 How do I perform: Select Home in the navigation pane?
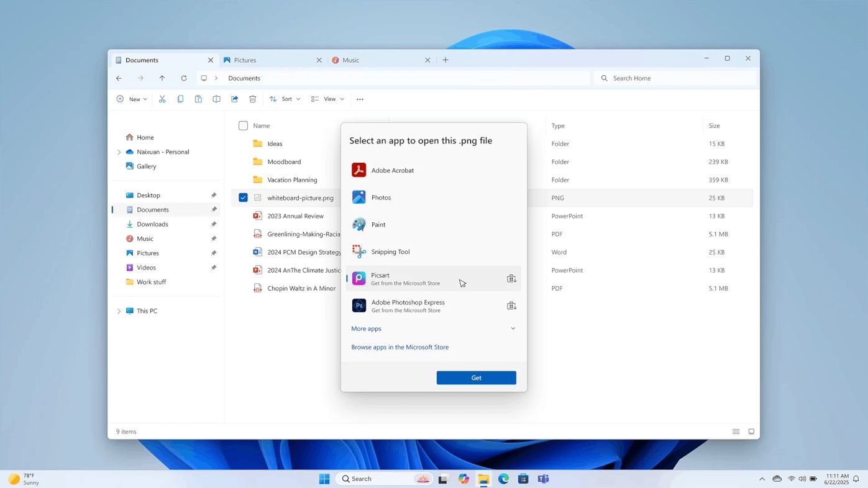166,137
